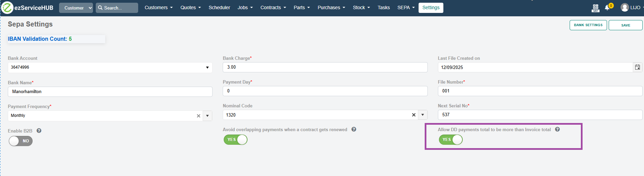This screenshot has width=644, height=176.
Task: Open calendar picker for Last File Created
Action: (638, 67)
